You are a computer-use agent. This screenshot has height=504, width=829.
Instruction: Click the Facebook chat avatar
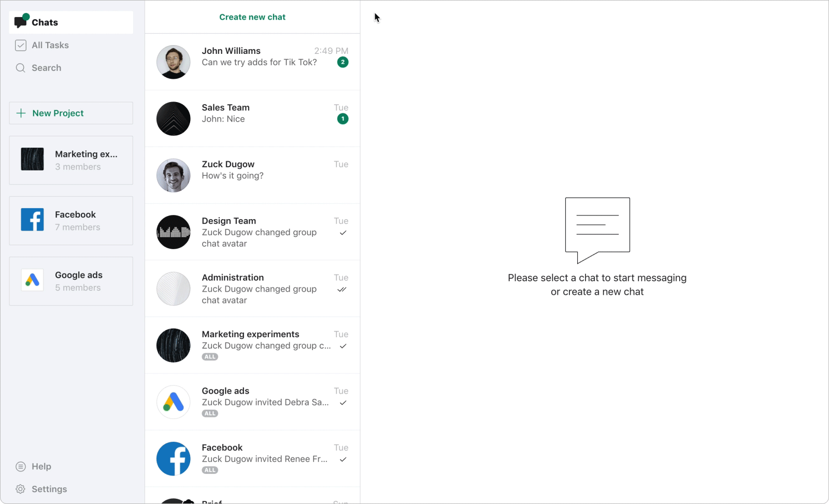174,458
